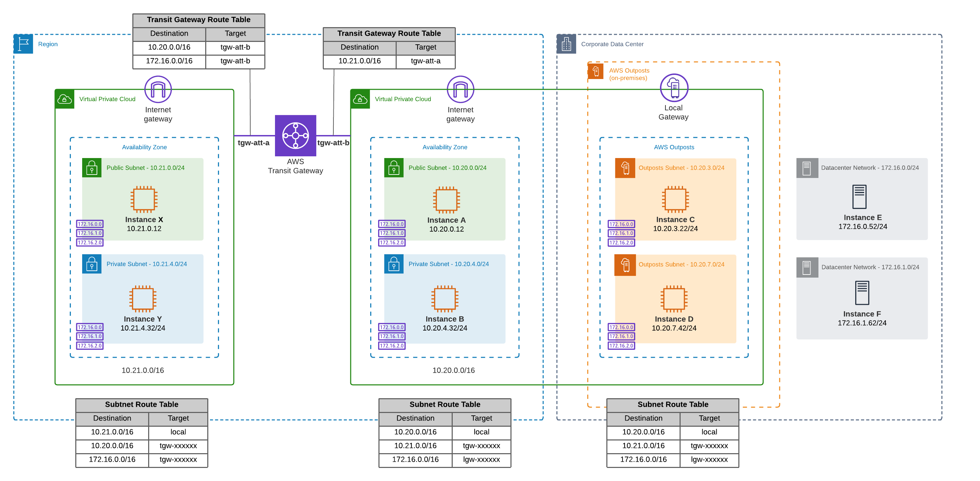980x481 pixels.
Task: Click 172.16.0.0 route tag beside Instance C
Action: pos(621,224)
